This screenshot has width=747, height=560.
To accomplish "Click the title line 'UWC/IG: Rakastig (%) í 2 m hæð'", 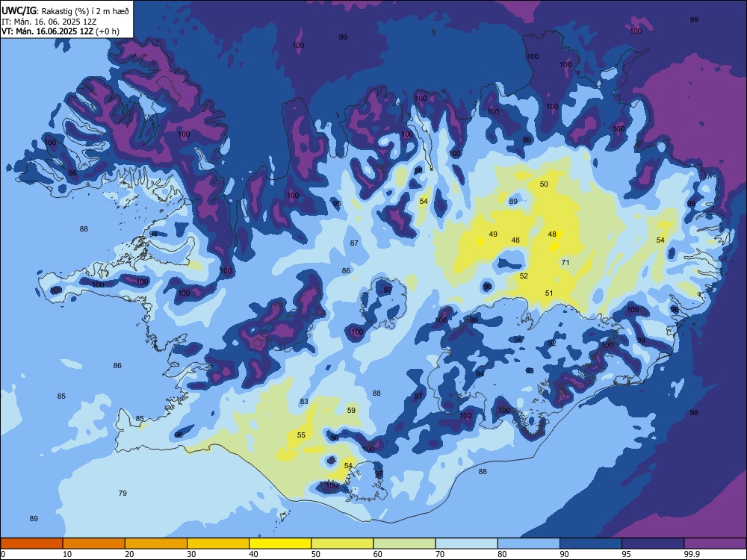I will tap(65, 10).
